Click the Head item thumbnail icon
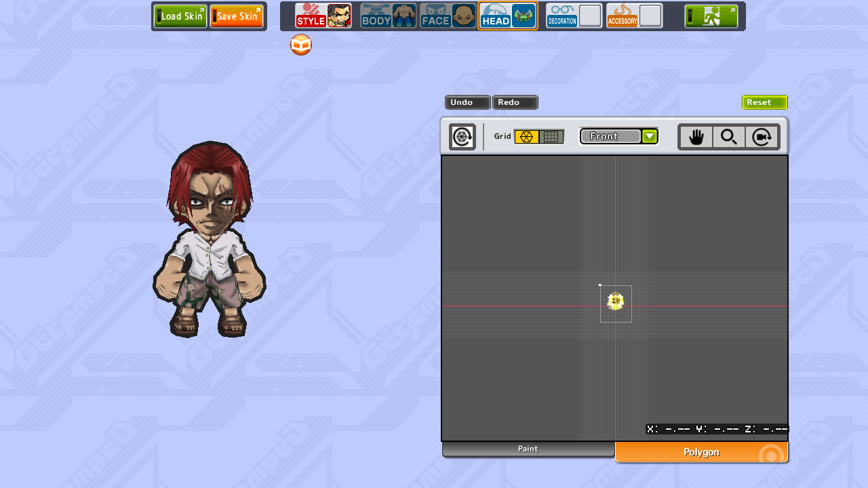The width and height of the screenshot is (868, 488). coord(524,16)
